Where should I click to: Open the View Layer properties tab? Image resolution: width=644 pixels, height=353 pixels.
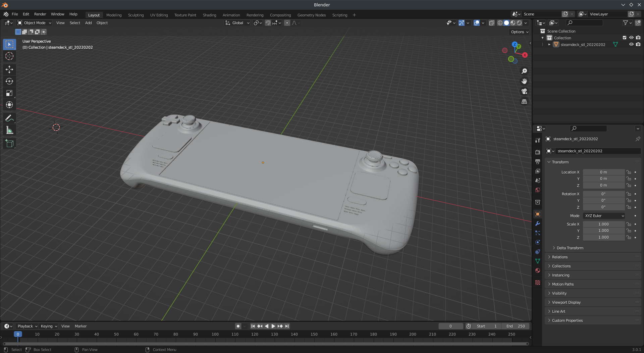(x=538, y=171)
